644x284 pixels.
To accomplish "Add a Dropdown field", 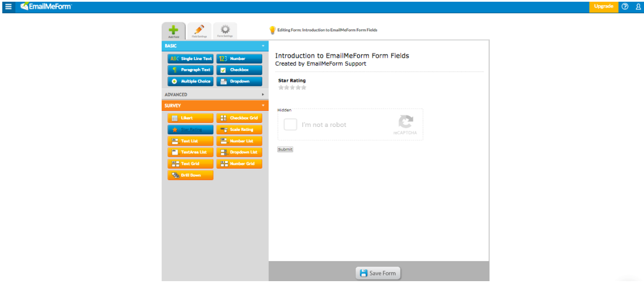I will (x=239, y=81).
